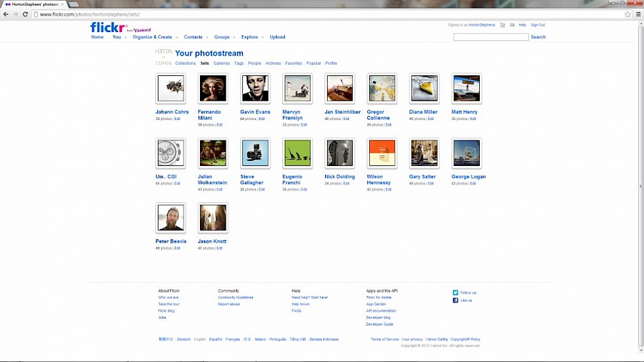Open the Community Guidelines link
The image size is (644, 362).
235,298
